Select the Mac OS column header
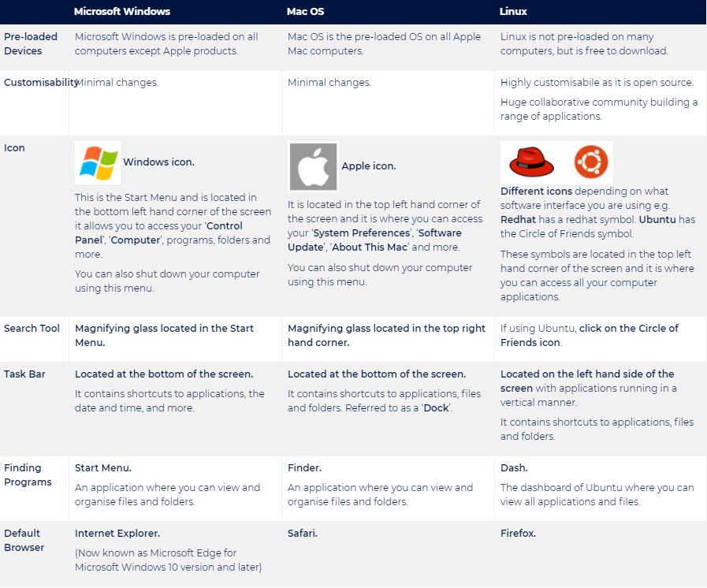707x588 pixels. [x=305, y=11]
